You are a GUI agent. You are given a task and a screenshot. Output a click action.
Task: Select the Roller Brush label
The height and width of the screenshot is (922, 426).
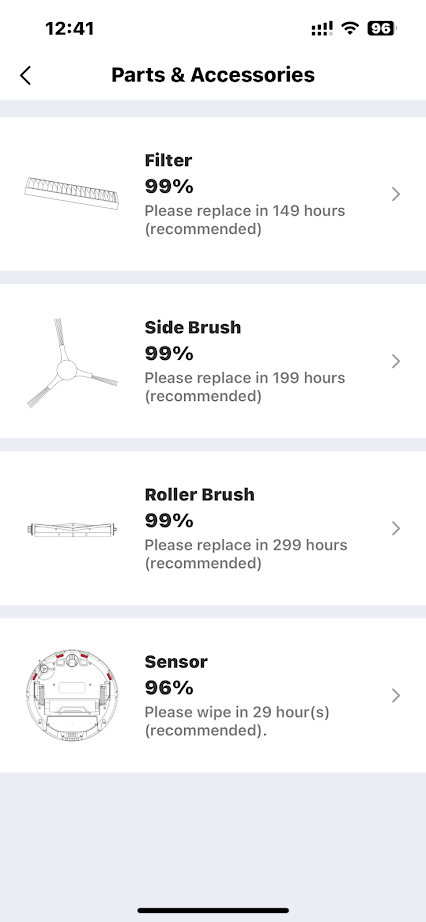click(199, 494)
